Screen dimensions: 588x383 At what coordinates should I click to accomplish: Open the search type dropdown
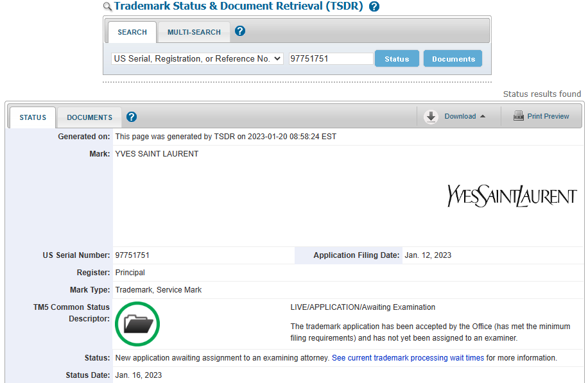click(197, 59)
